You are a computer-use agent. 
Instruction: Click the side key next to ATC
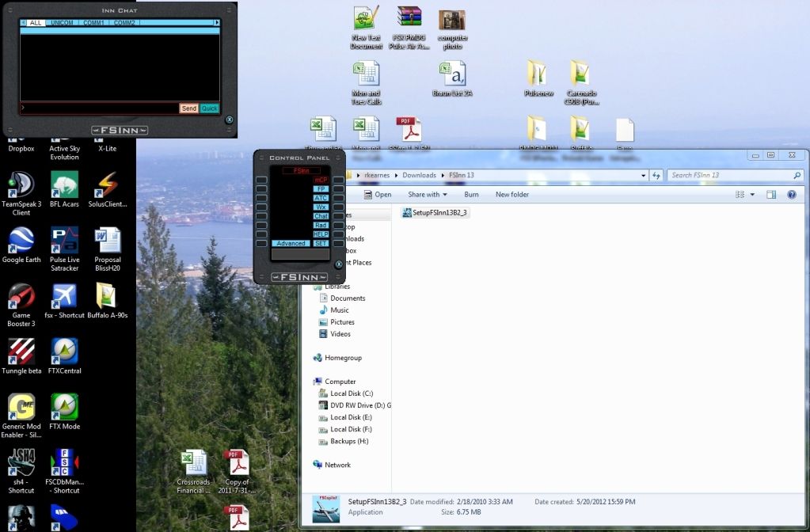click(x=338, y=198)
